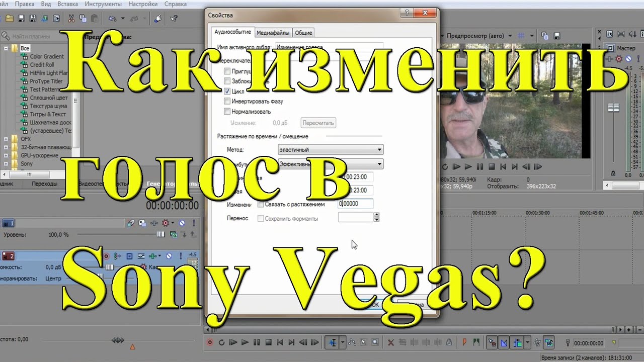Click the Cut scissors icon in toolbar
This screenshot has width=644, height=362.
(x=71, y=19)
